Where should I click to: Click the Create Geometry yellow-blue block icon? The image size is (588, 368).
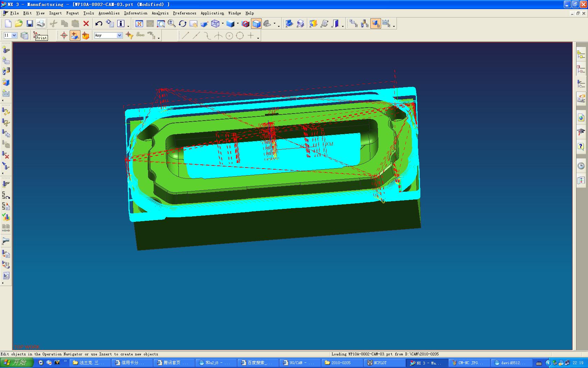coord(313,23)
